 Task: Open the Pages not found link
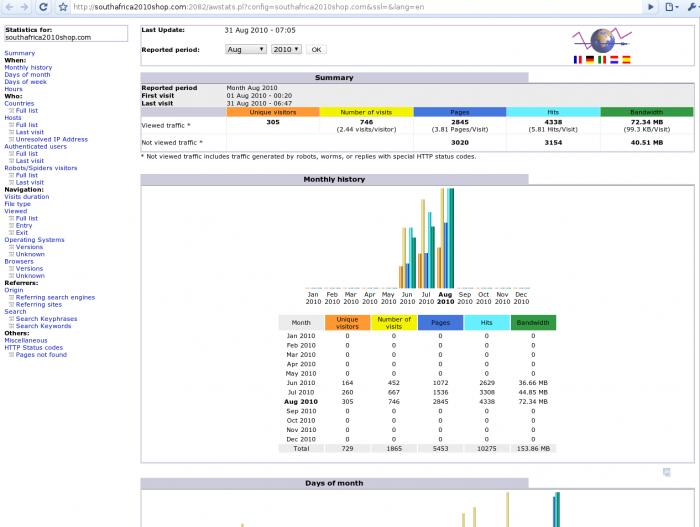[x=41, y=355]
